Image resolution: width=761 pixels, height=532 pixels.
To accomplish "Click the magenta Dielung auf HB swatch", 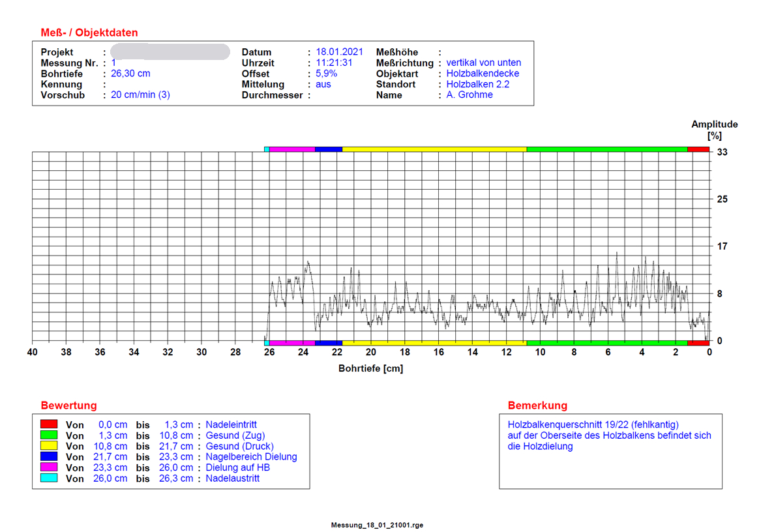I will point(49,467).
